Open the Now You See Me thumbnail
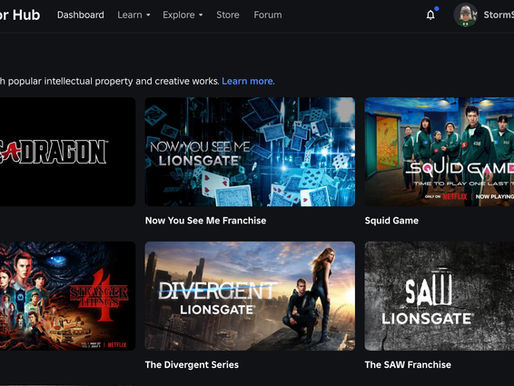Screen dimensions: 514x386 [x=250, y=152]
